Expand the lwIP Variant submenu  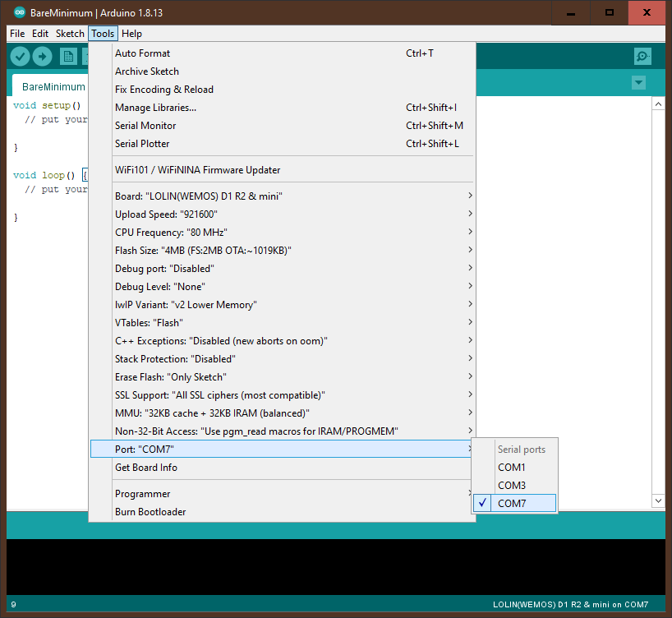click(x=282, y=305)
